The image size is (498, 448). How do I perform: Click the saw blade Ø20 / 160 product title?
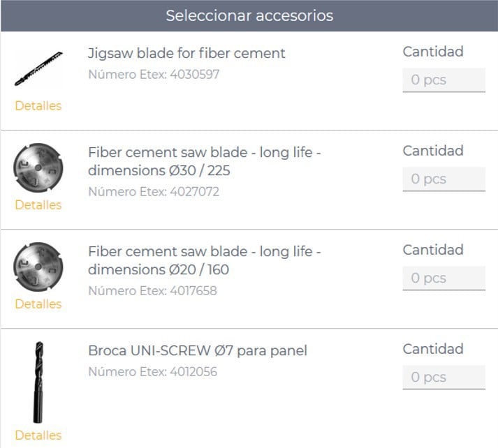tap(204, 260)
